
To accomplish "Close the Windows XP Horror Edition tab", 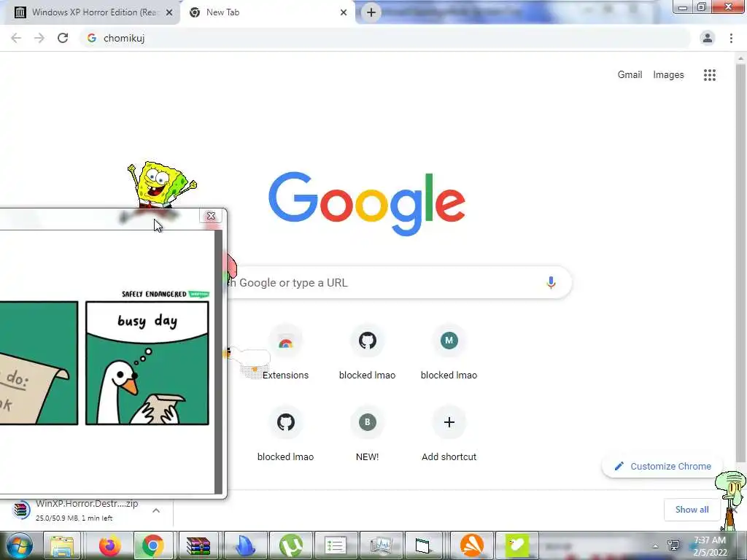I will [169, 12].
